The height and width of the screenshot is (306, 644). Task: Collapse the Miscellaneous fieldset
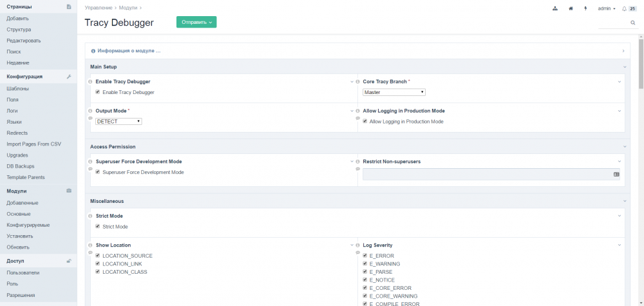(625, 201)
